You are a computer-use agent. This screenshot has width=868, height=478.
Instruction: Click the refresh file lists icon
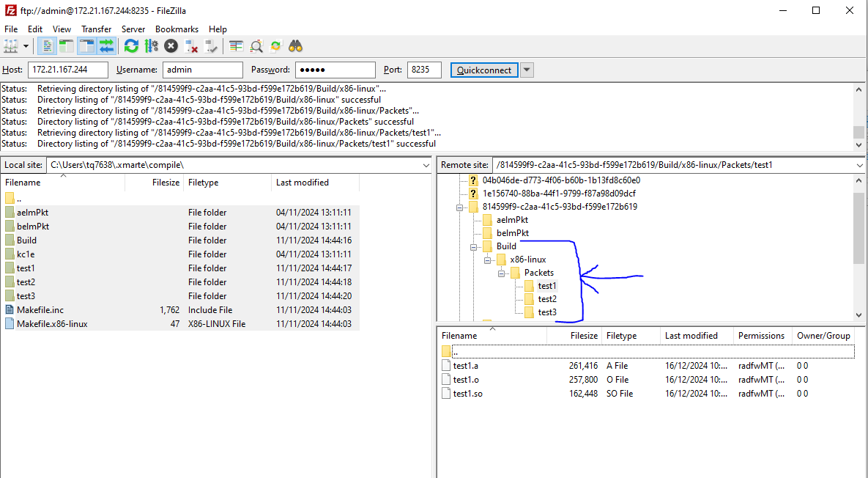pyautogui.click(x=131, y=46)
